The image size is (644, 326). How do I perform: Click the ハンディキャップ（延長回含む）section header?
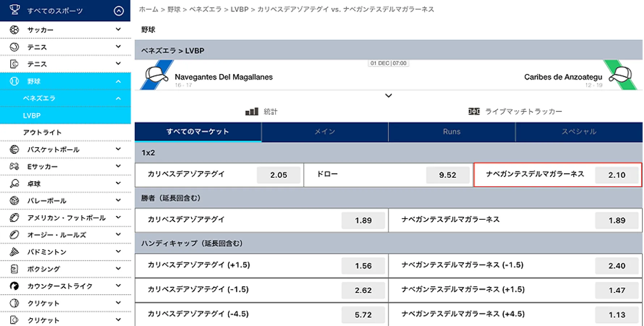point(389,243)
